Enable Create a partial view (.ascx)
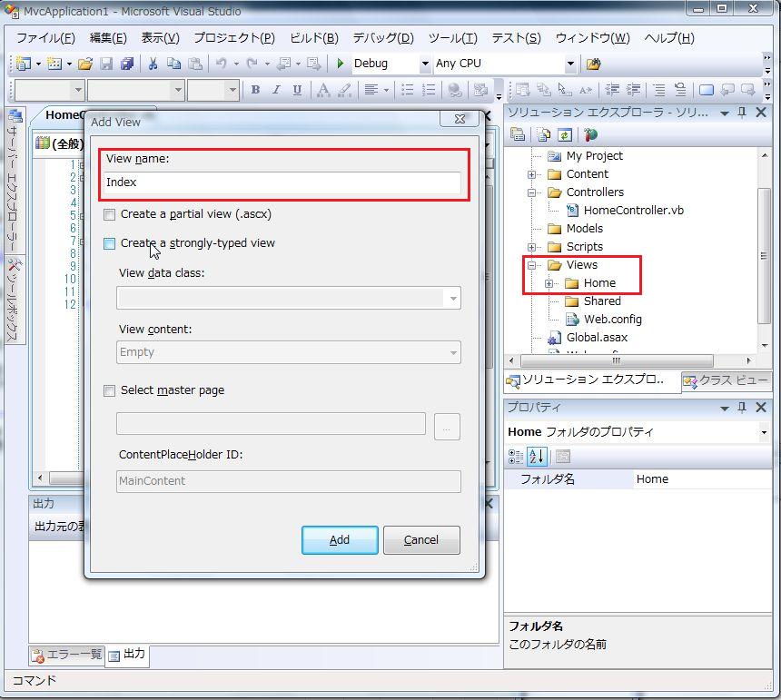This screenshot has height=700, width=781. [x=109, y=215]
